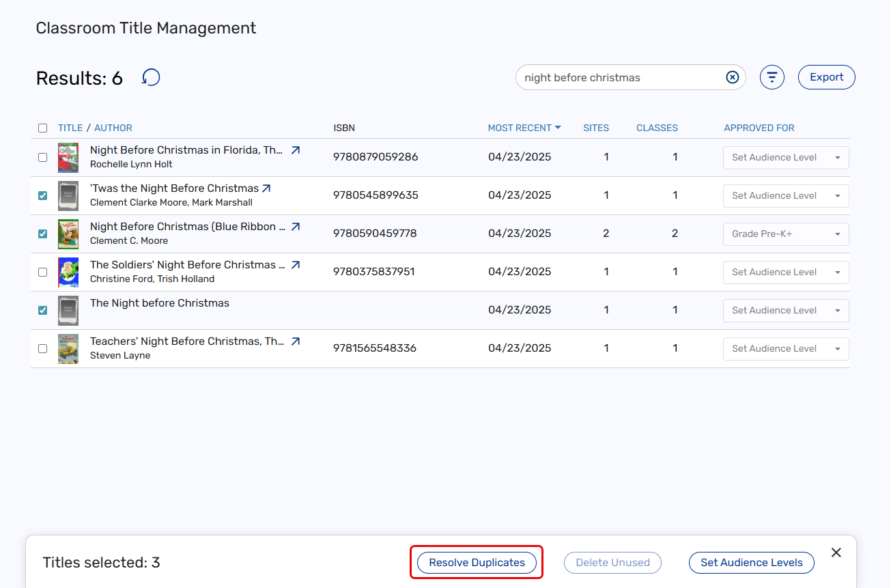Open audience level dropdown for 'Twas the Night row

pos(786,195)
